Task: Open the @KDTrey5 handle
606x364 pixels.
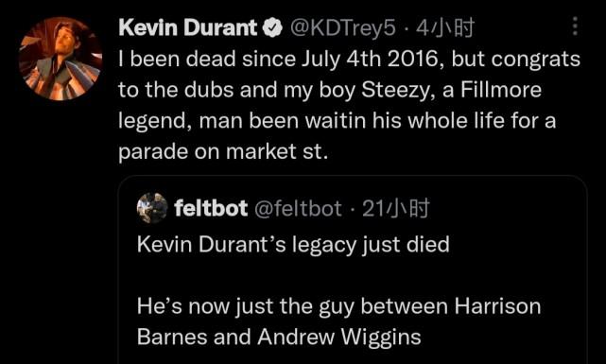Action: [x=343, y=27]
